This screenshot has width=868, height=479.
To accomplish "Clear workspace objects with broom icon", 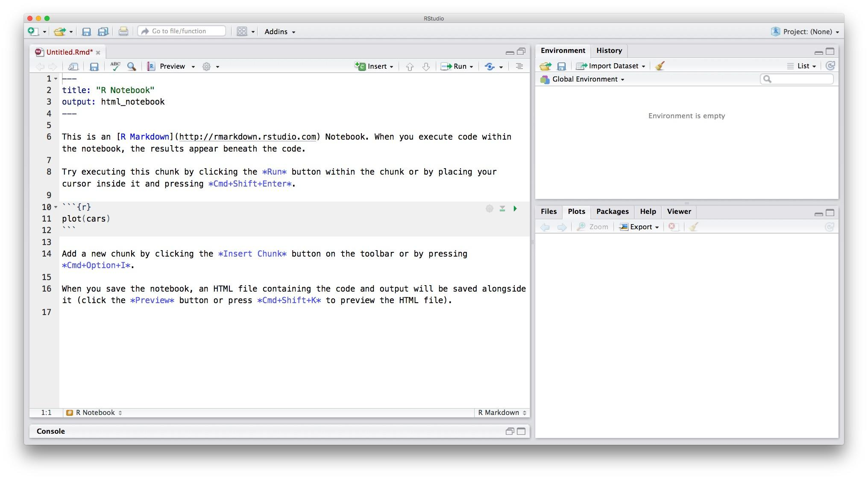I will coord(660,66).
